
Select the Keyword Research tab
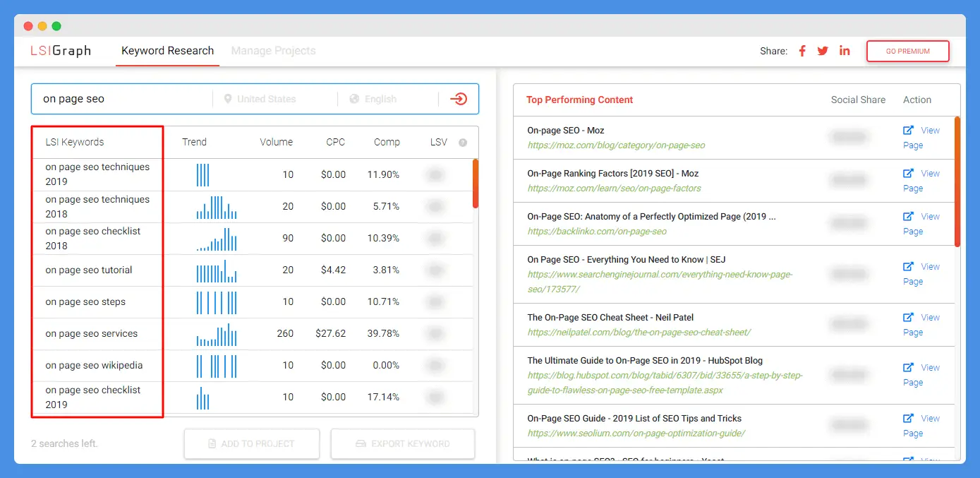tap(167, 50)
